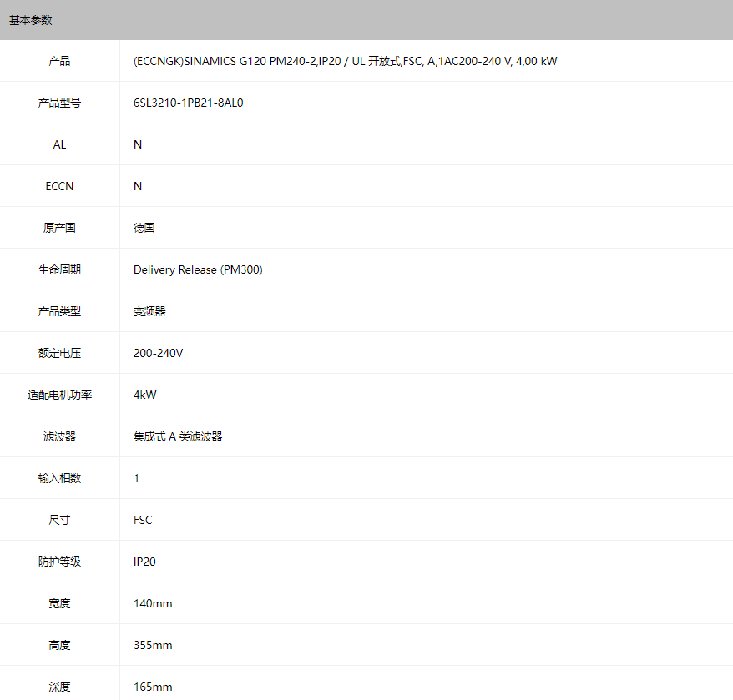Click the AL row label
This screenshot has width=733, height=700.
pyautogui.click(x=59, y=144)
